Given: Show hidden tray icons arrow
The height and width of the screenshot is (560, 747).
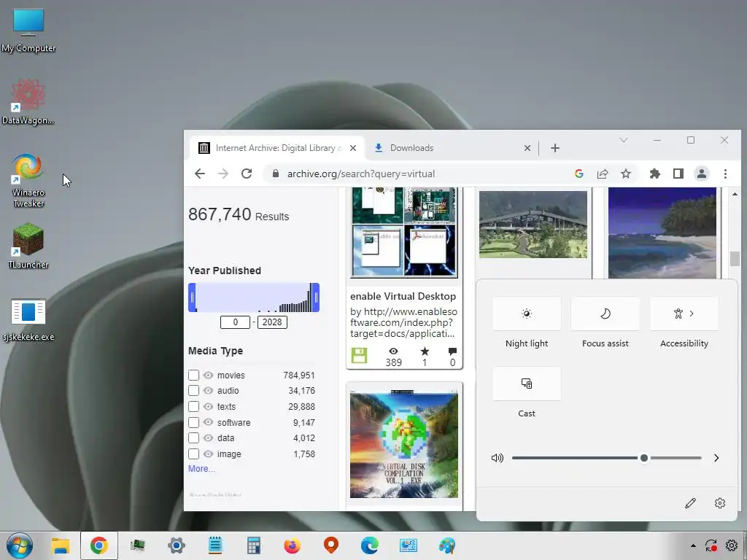Looking at the screenshot, I should pos(693,545).
